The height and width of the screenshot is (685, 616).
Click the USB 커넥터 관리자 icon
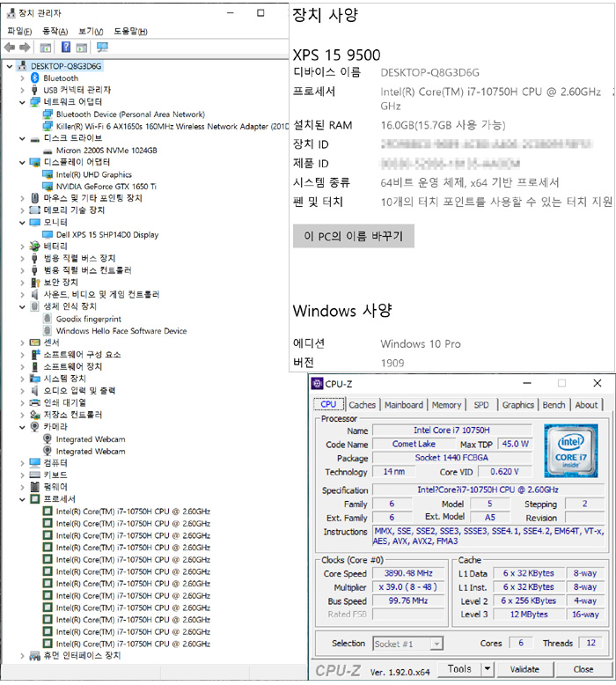[35, 90]
